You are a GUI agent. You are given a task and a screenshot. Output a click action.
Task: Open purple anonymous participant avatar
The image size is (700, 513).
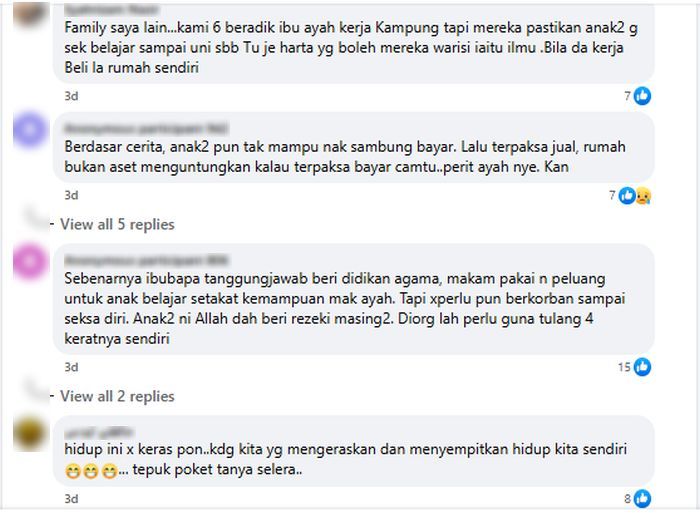pyautogui.click(x=29, y=129)
